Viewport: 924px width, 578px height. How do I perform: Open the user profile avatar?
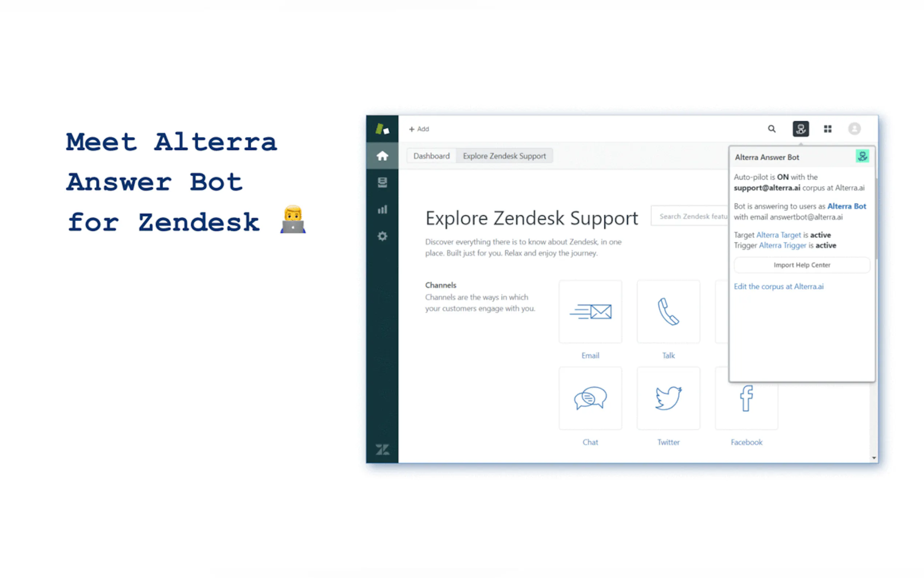pos(854,129)
